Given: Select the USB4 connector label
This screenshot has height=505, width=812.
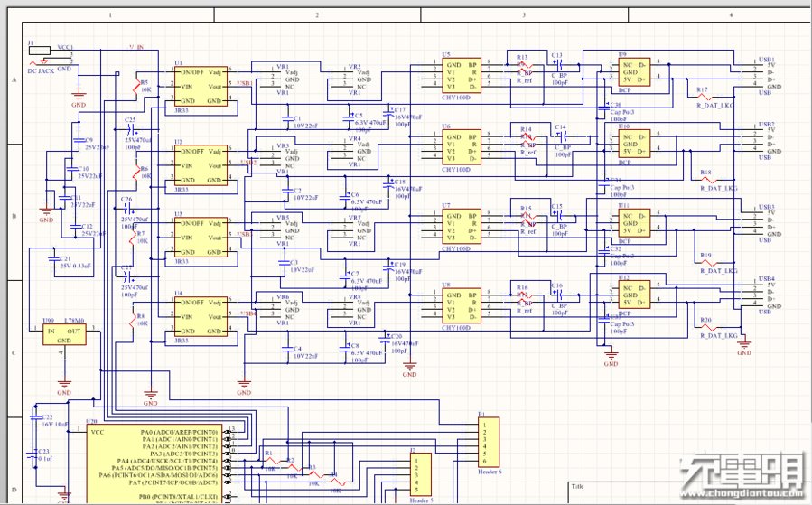Looking at the screenshot, I should 767,278.
